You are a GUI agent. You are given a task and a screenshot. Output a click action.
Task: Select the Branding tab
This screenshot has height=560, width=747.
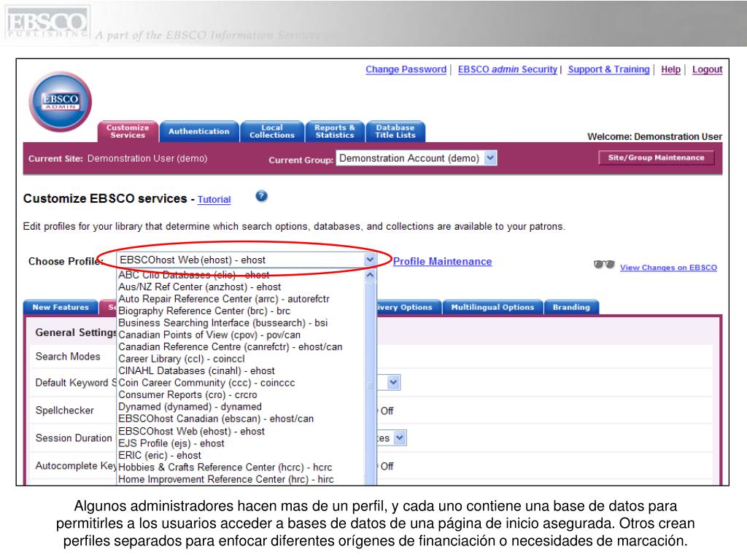pos(571,307)
